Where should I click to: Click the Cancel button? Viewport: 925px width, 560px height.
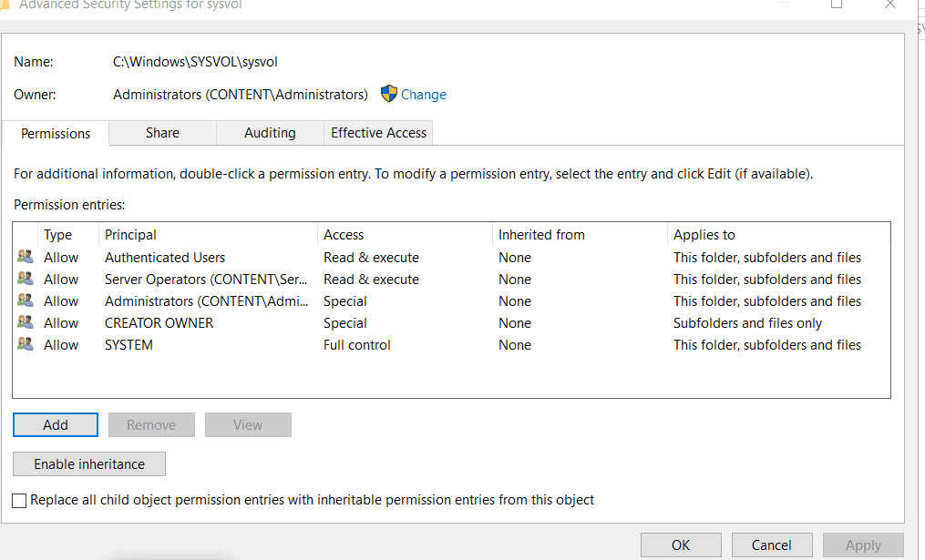771,545
